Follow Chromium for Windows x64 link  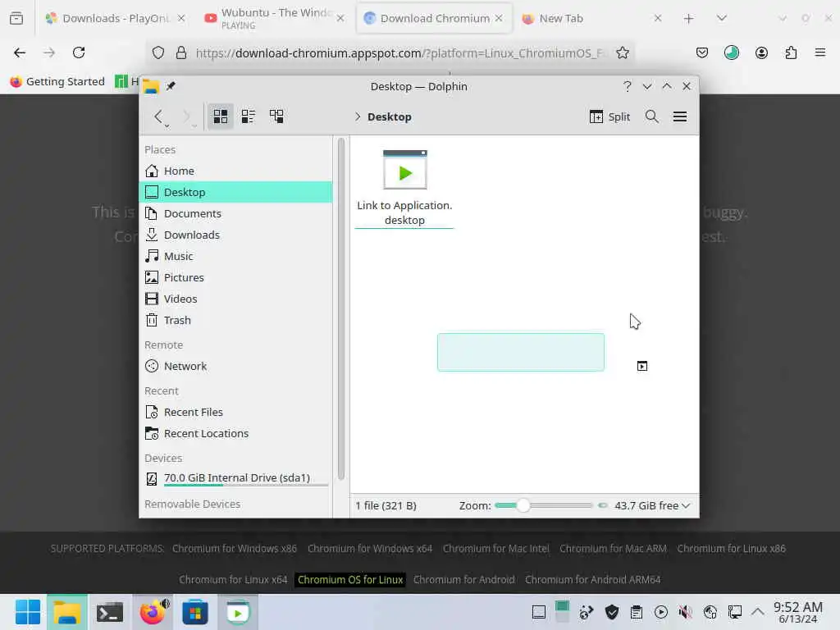370,549
